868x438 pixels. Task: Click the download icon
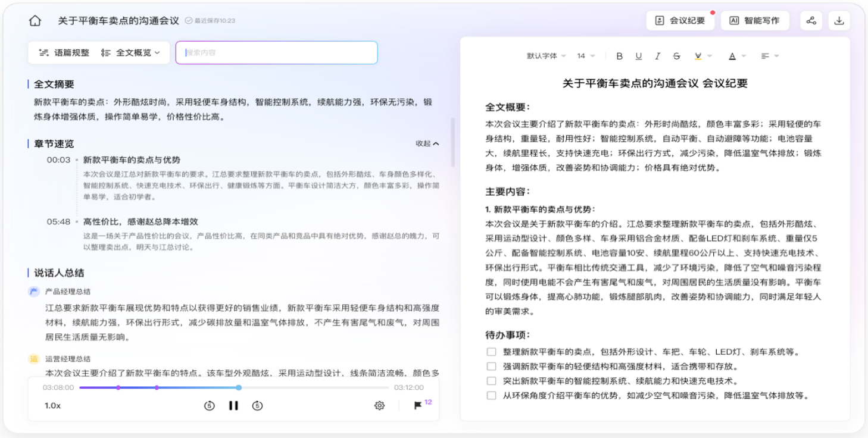pos(839,21)
